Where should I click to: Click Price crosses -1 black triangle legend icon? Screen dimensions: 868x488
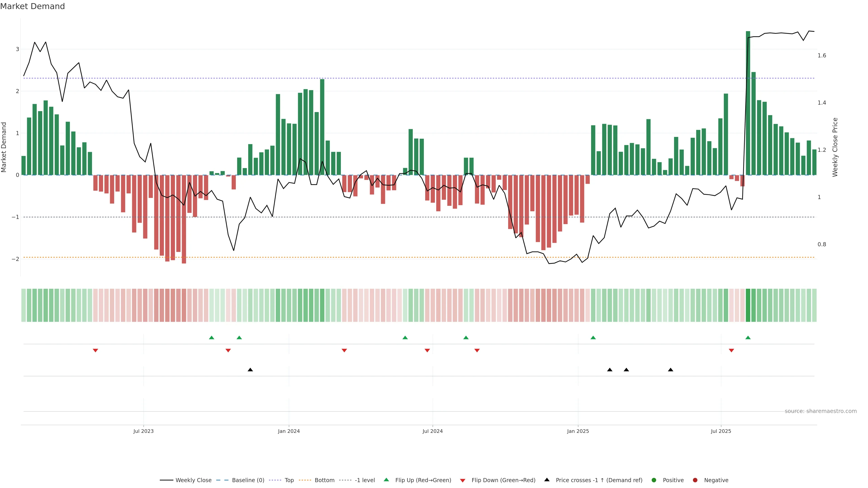(547, 480)
